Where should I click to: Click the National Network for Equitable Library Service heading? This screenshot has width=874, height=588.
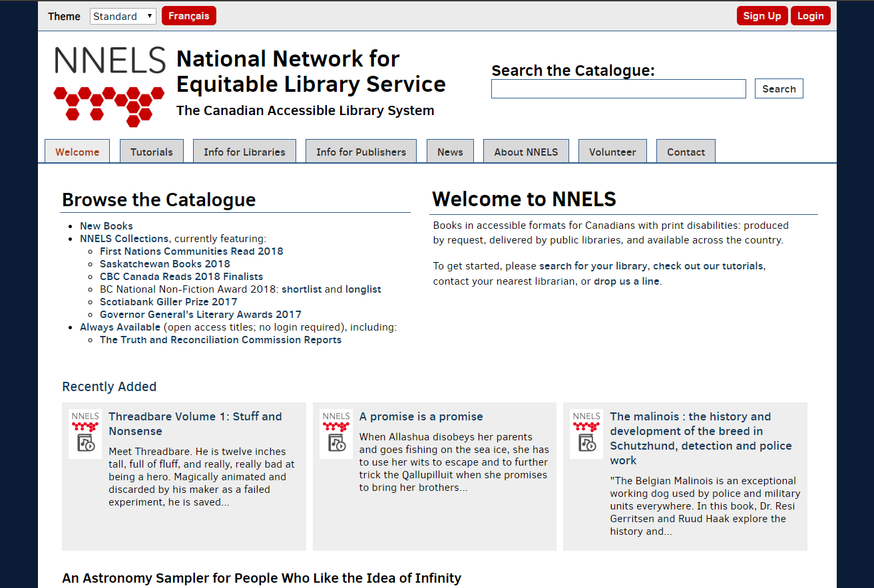pos(311,72)
